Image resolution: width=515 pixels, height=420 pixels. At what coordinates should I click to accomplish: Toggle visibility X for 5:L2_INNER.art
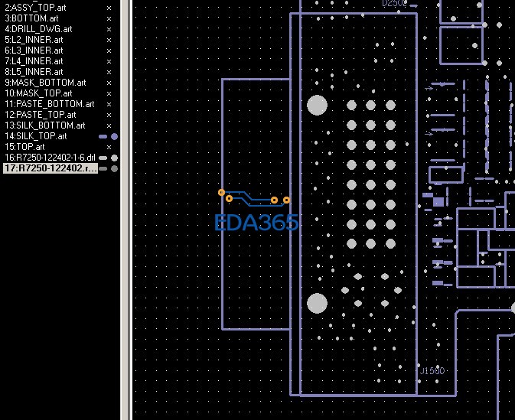109,40
